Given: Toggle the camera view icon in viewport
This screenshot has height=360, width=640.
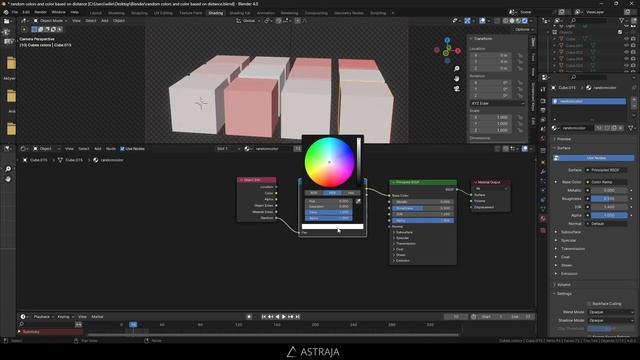Looking at the screenshot, I should (x=457, y=88).
